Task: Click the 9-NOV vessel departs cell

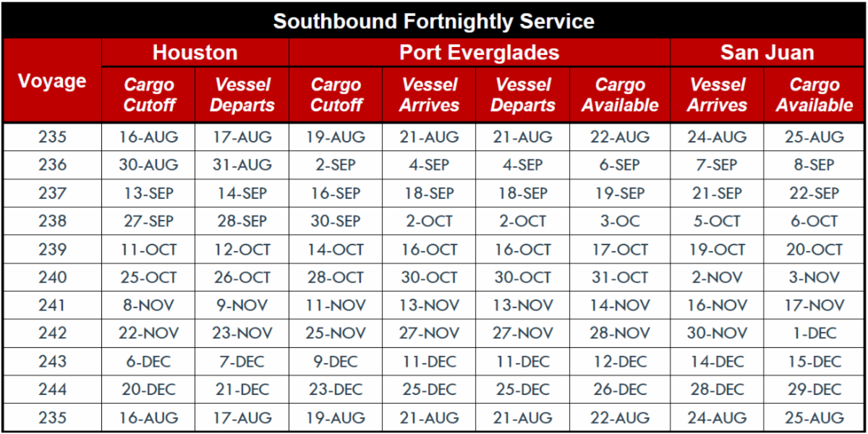Action: click(242, 305)
